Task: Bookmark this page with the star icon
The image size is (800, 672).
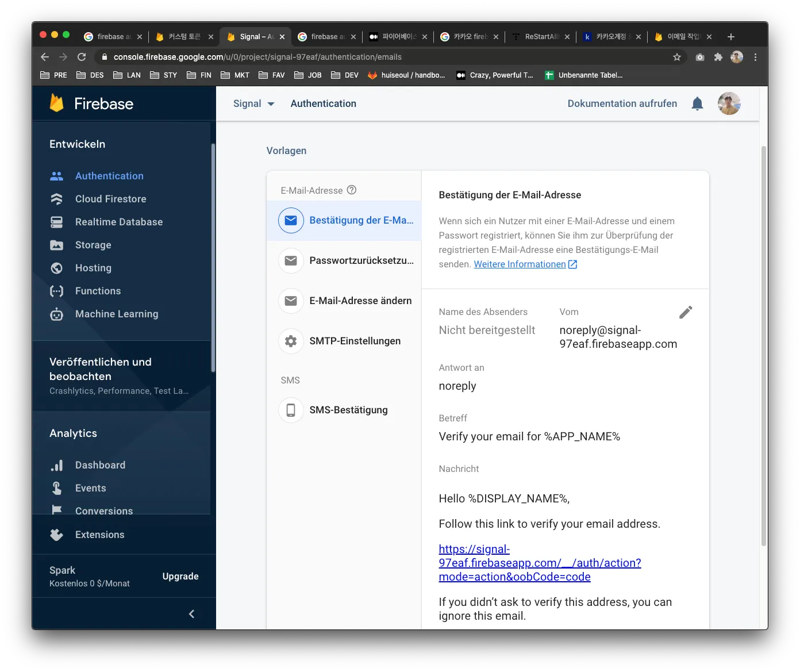Action: click(677, 57)
